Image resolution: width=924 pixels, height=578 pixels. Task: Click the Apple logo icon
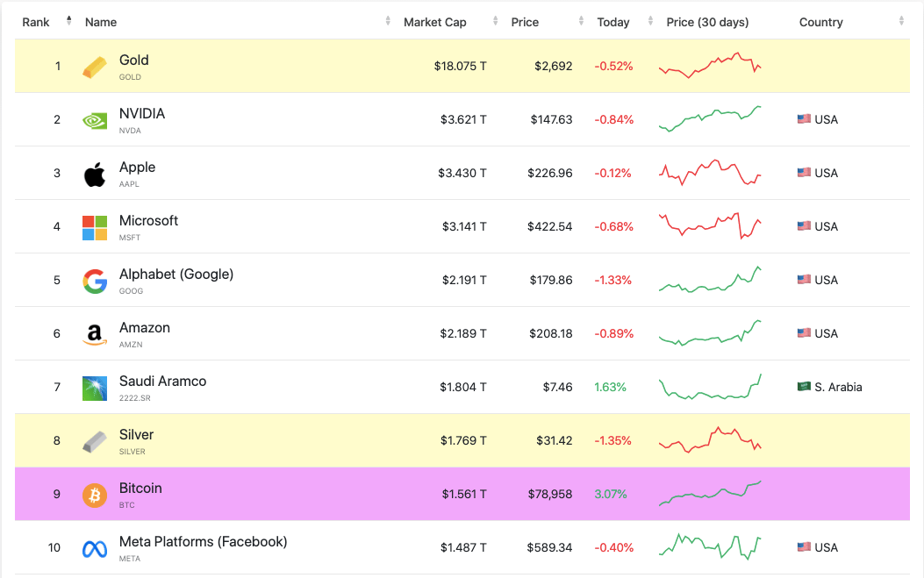[x=94, y=174]
